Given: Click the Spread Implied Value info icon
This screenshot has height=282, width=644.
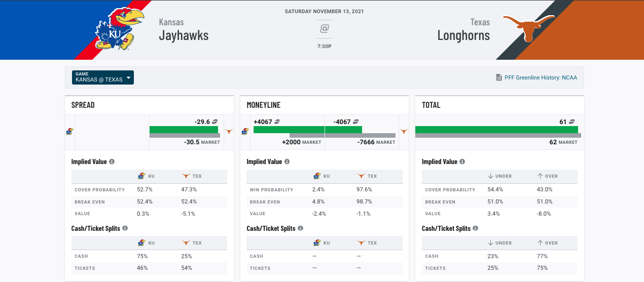Looking at the screenshot, I should coord(112,162).
